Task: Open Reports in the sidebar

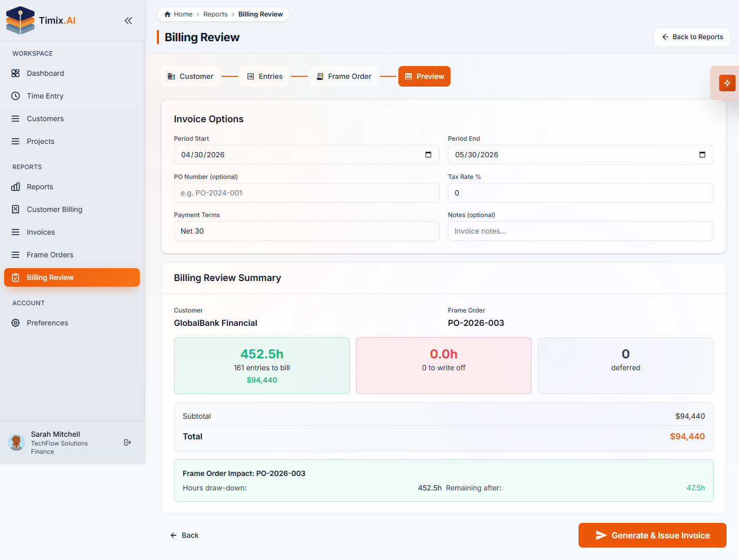Action: click(72, 187)
